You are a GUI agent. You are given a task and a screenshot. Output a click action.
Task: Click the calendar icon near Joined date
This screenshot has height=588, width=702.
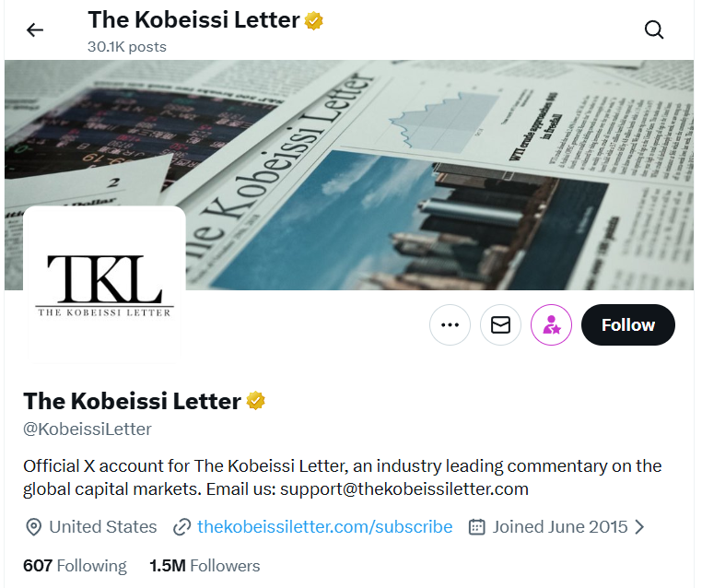point(477,527)
